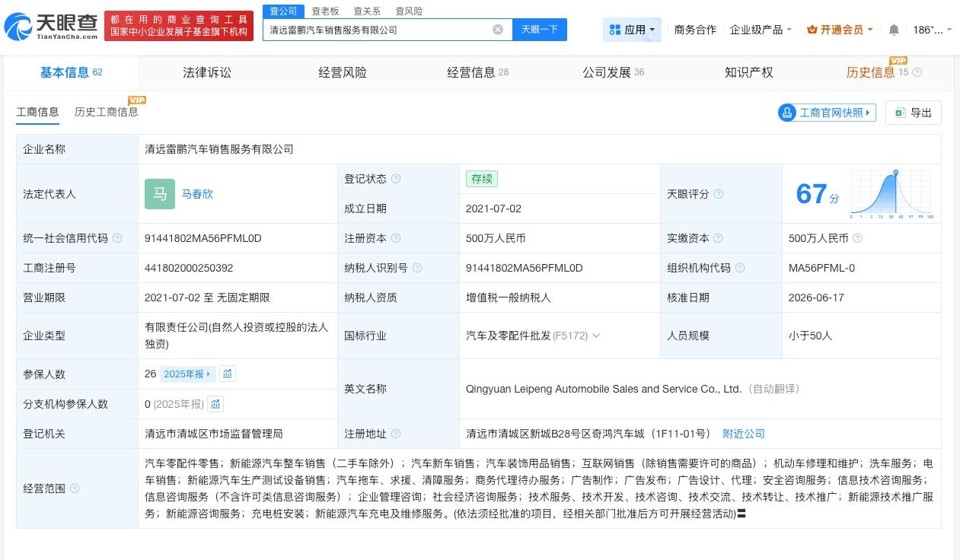Image resolution: width=960 pixels, height=560 pixels.
Task: Click help icon next to 纳税人识别号
Action: click(416, 268)
